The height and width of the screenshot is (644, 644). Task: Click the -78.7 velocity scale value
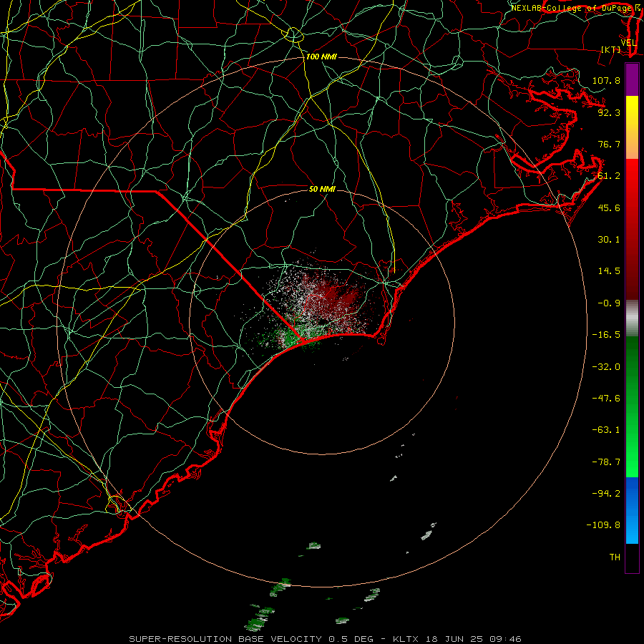click(x=606, y=462)
